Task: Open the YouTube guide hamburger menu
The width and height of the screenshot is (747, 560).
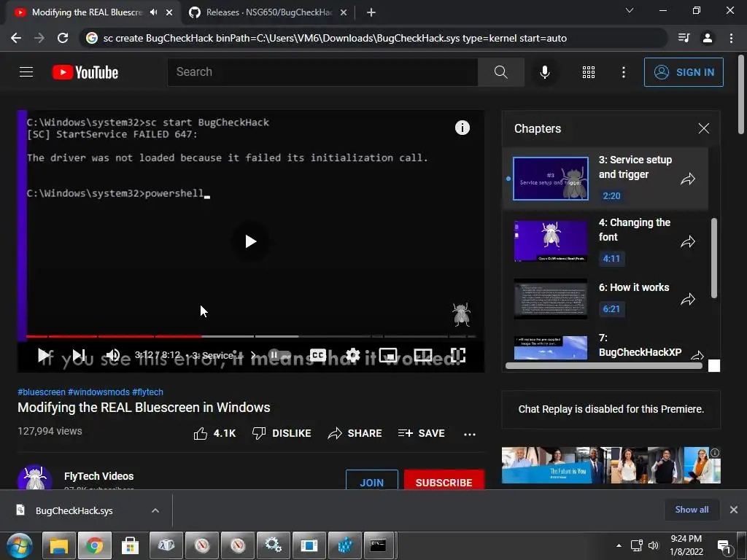Action: (26, 72)
